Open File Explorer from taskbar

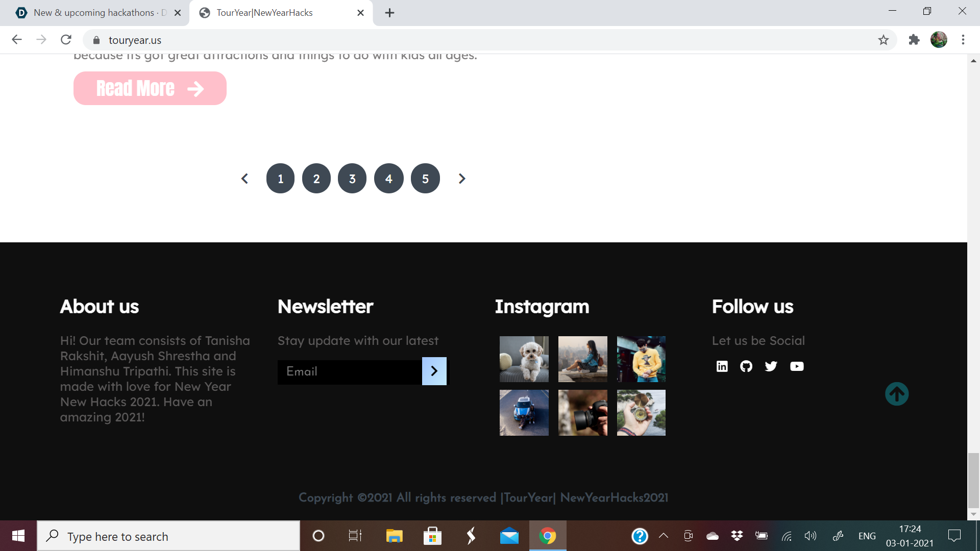click(394, 536)
